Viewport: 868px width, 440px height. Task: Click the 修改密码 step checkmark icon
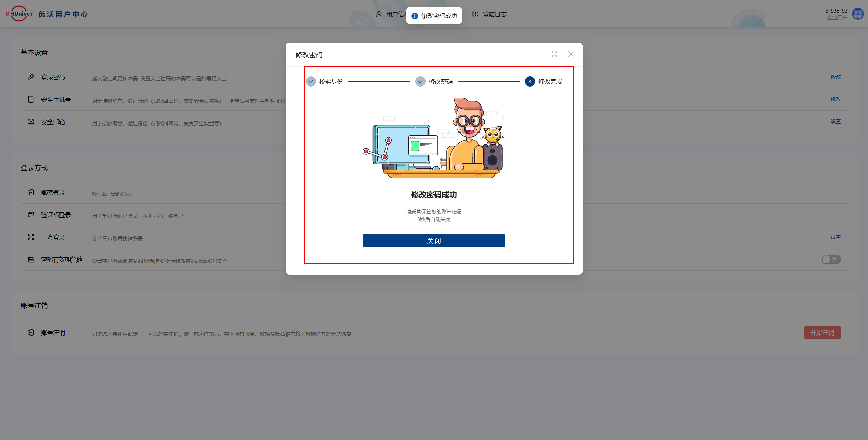pyautogui.click(x=420, y=82)
